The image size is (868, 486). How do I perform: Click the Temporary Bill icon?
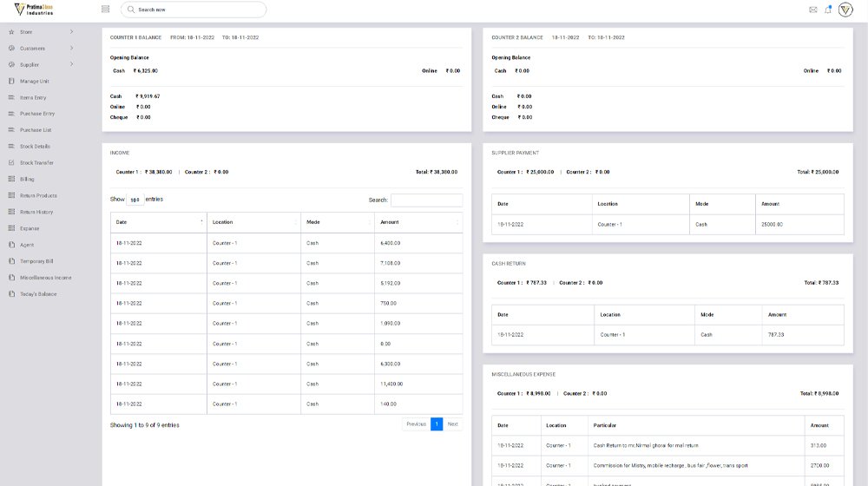click(x=11, y=260)
